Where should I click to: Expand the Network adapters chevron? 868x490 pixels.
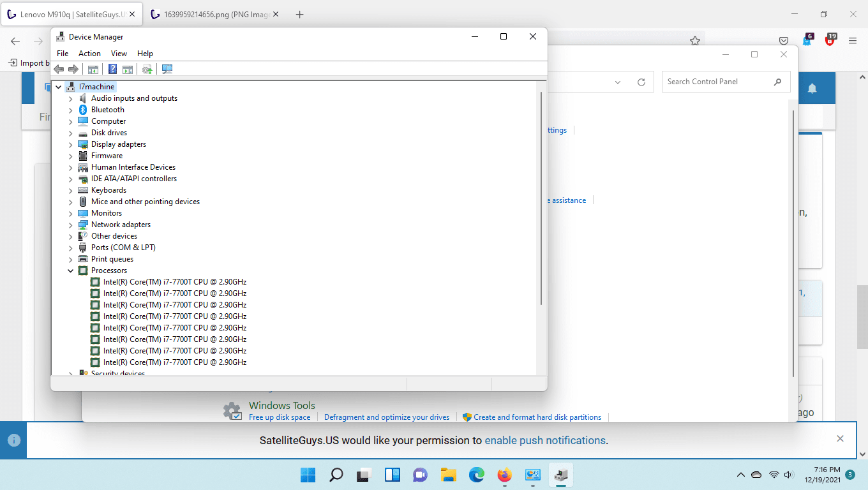pyautogui.click(x=71, y=225)
